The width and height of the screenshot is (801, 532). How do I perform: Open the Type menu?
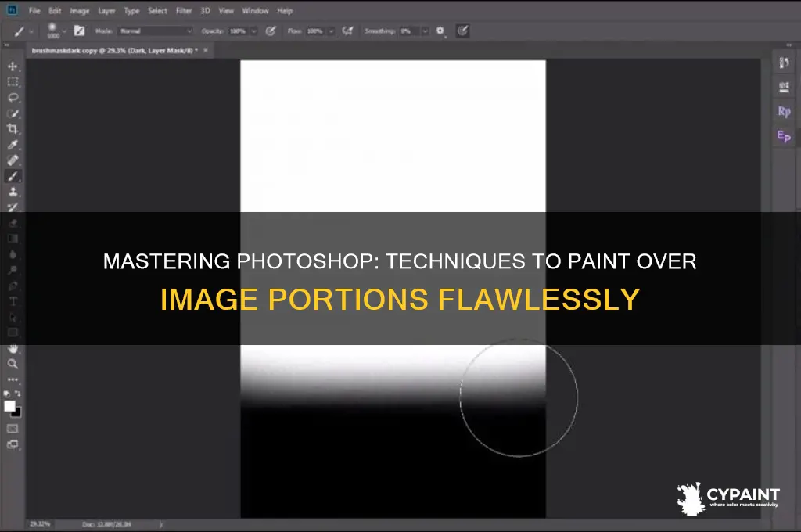click(131, 11)
